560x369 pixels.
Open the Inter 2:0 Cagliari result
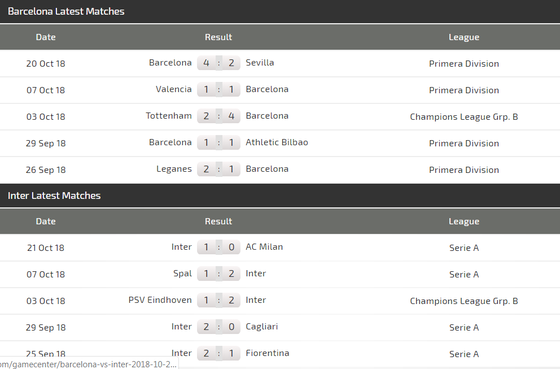click(x=219, y=327)
